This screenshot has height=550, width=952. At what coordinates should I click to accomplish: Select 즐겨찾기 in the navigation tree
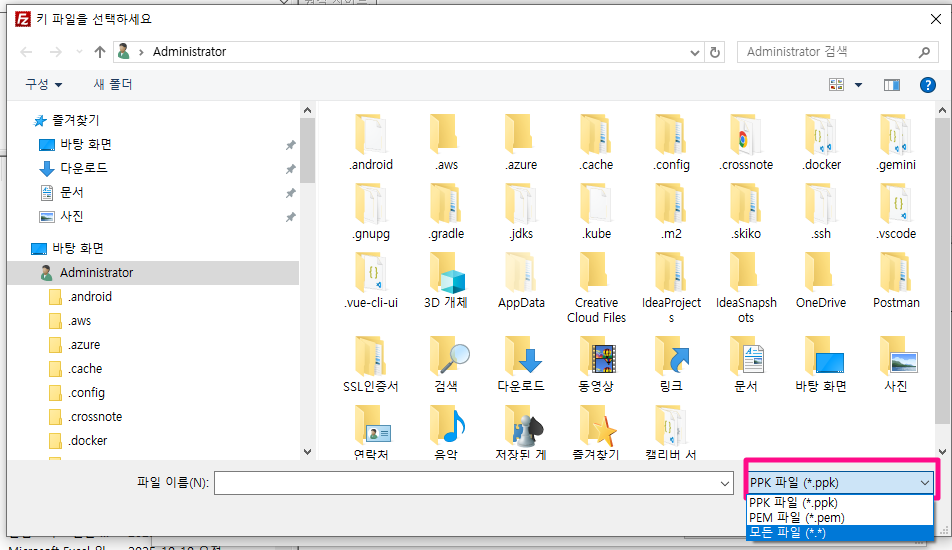pos(75,120)
